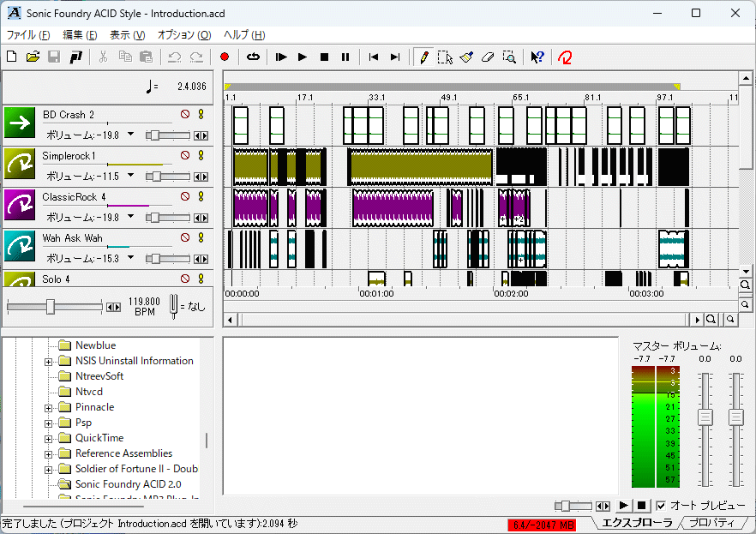Open a file with the Open folder icon
Image resolution: width=756 pixels, height=534 pixels.
coord(33,57)
